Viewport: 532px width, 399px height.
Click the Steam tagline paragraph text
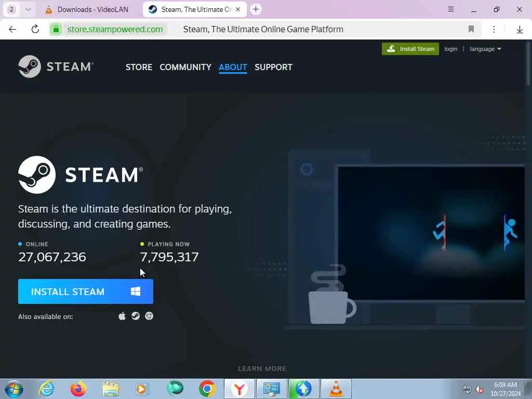(x=125, y=216)
